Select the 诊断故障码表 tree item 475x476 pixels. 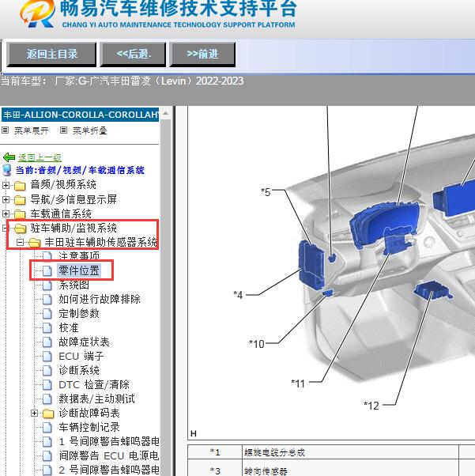click(x=89, y=413)
